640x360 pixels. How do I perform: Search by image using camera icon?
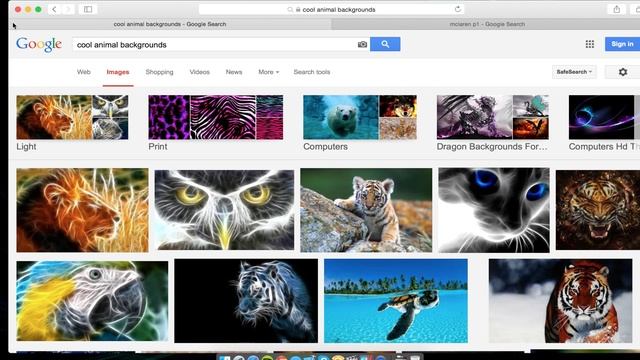(x=362, y=44)
